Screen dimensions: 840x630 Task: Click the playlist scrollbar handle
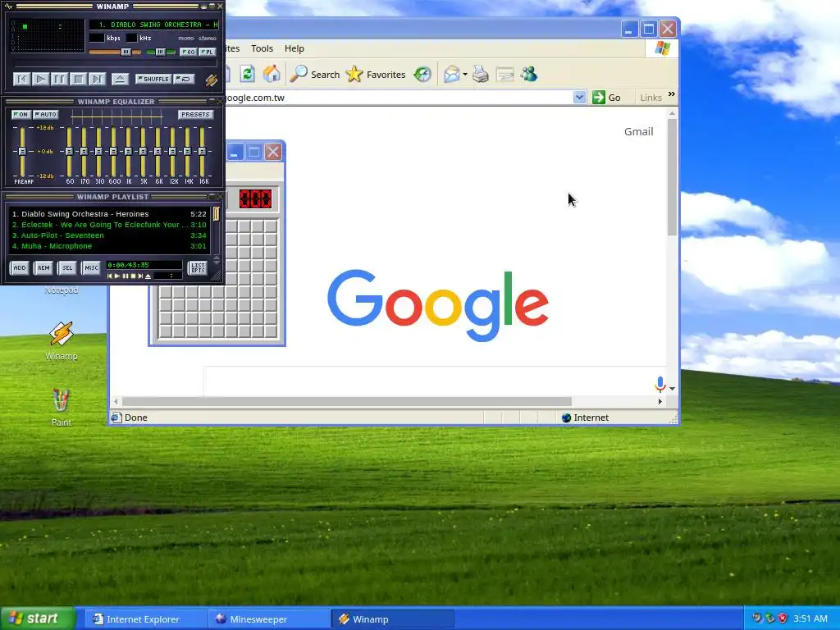point(217,214)
